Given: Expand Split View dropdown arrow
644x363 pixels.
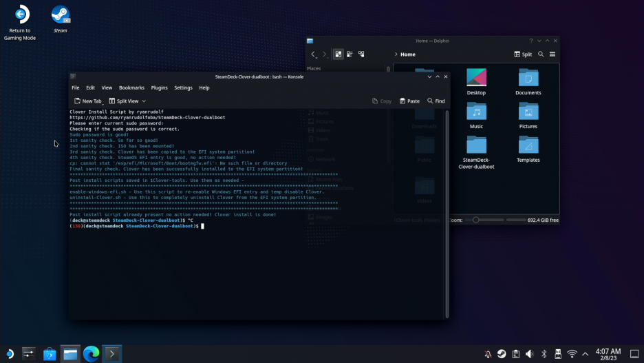Looking at the screenshot, I should pyautogui.click(x=144, y=101).
